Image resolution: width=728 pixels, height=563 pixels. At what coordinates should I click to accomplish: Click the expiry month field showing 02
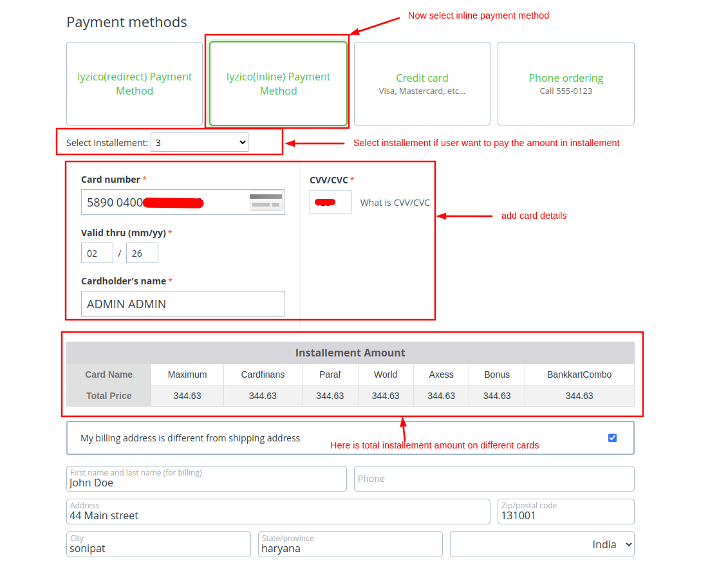pos(97,253)
